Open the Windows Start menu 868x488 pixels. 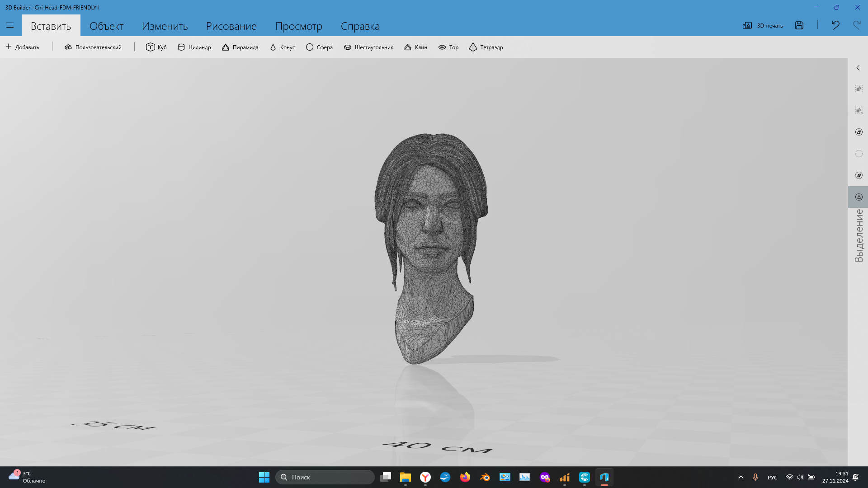264,477
